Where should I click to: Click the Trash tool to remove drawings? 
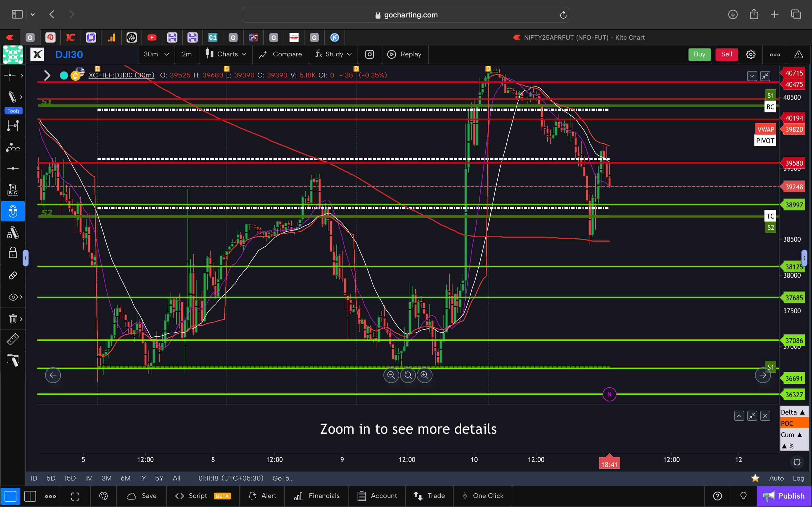click(12, 319)
